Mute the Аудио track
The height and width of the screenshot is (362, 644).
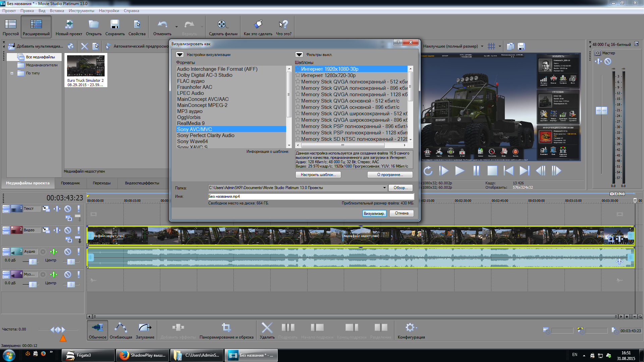click(68, 252)
